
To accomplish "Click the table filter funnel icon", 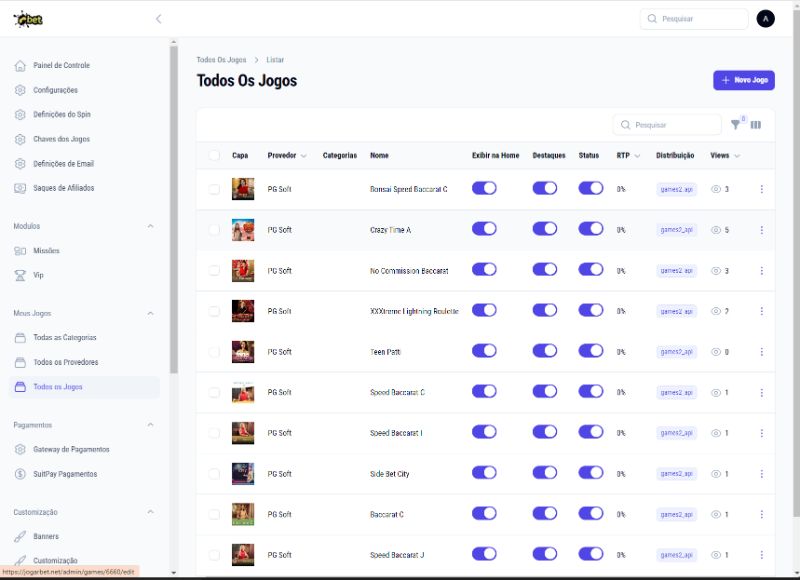I will 735,125.
